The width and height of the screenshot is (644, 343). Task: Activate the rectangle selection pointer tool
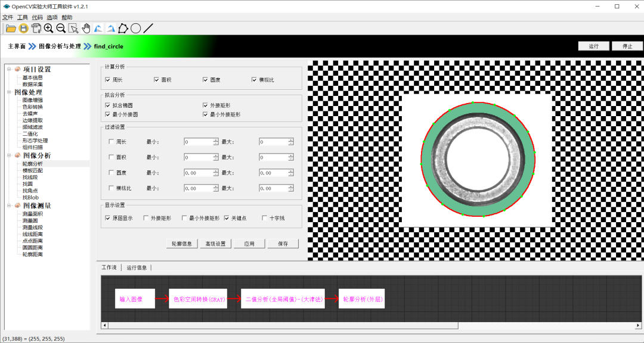pyautogui.click(x=73, y=29)
